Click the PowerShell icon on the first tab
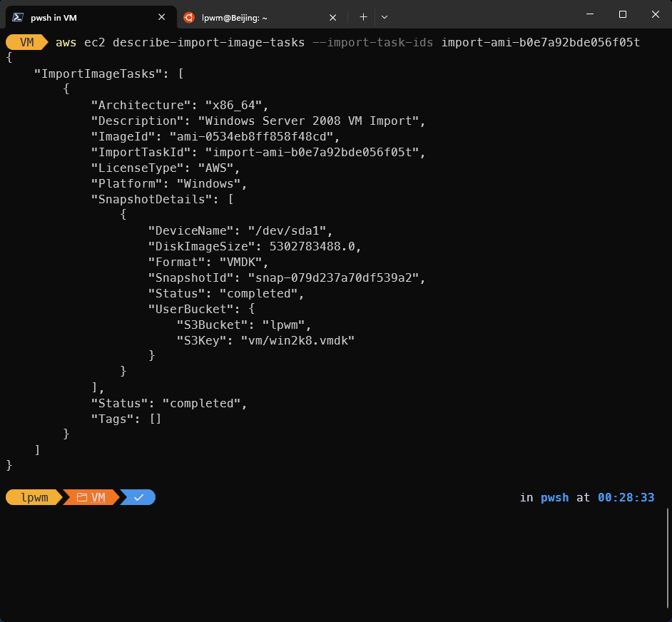The width and height of the screenshot is (672, 622). (x=18, y=17)
